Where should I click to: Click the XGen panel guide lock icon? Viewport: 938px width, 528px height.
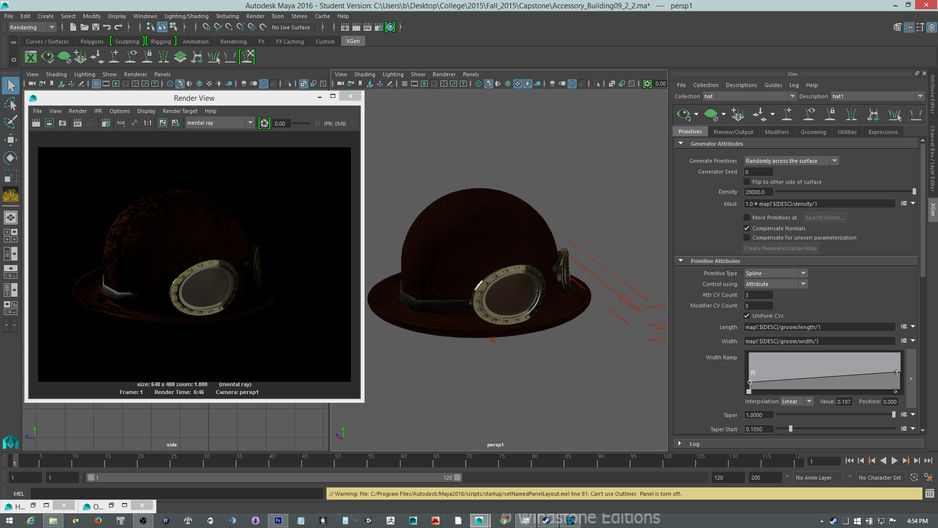pyautogui.click(x=830, y=114)
